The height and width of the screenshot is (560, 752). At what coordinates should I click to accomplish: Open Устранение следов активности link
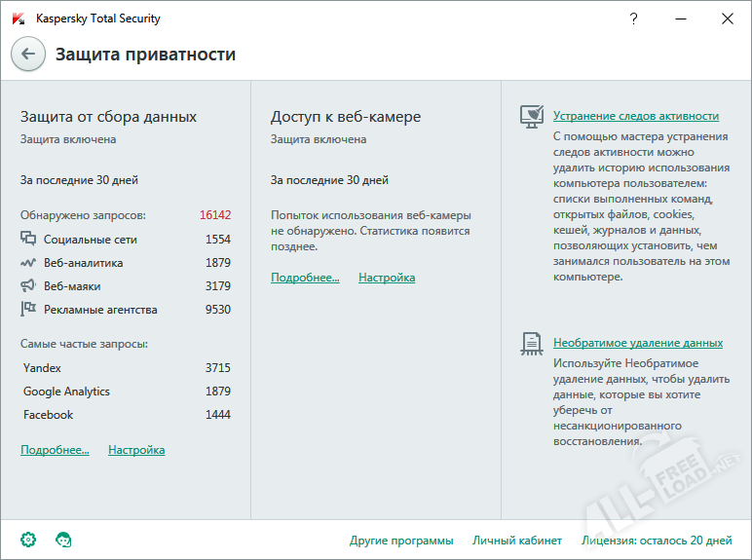(636, 116)
